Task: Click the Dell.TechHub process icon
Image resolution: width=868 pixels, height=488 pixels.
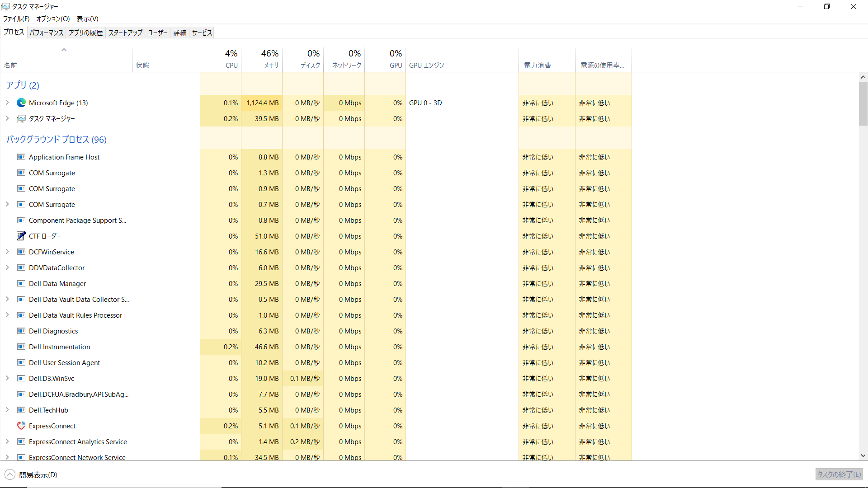Action: (21, 410)
